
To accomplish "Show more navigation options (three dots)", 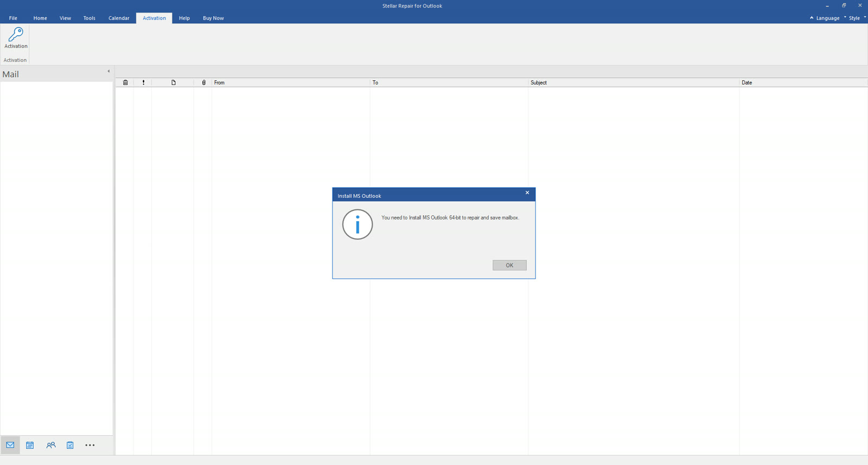I will pyautogui.click(x=90, y=445).
